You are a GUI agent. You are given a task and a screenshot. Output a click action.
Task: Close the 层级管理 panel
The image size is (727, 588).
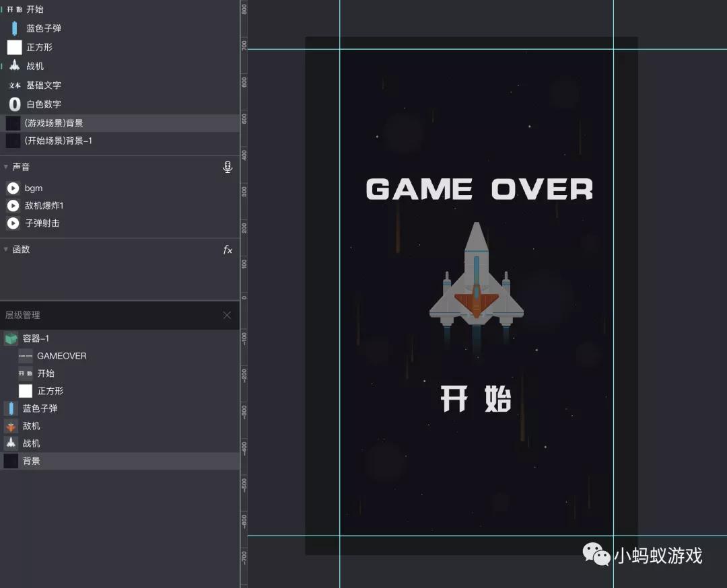[x=227, y=315]
